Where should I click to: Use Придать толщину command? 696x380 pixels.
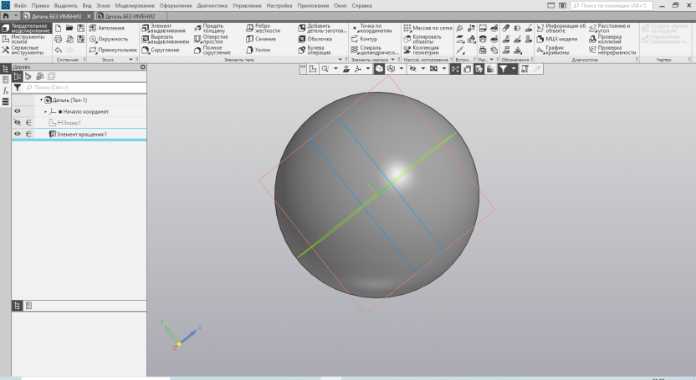point(210,28)
